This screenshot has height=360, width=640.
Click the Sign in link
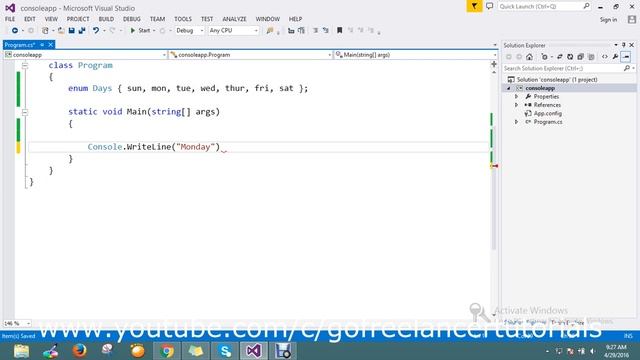coord(608,20)
